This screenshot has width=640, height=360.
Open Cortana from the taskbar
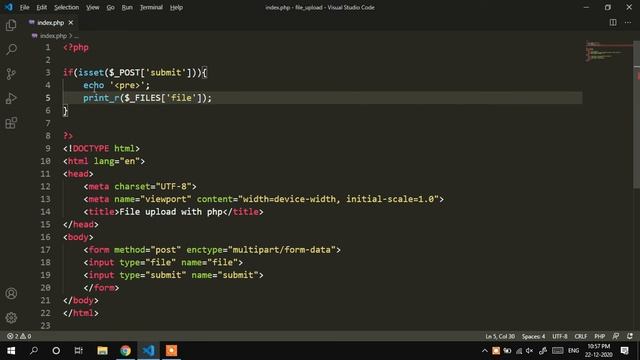(56, 351)
